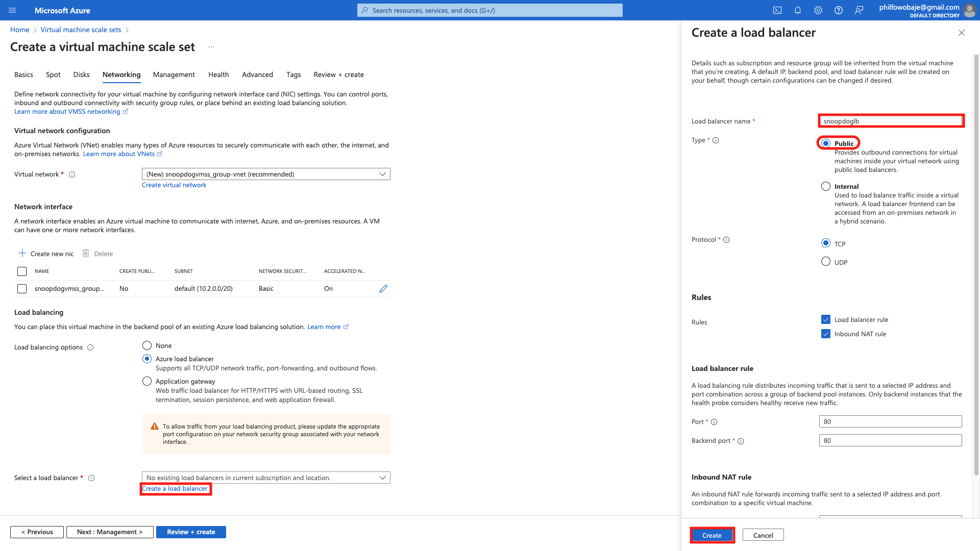Screen dimensions: 980x551
Task: Open ellipsis menu beside page title
Action: (211, 47)
